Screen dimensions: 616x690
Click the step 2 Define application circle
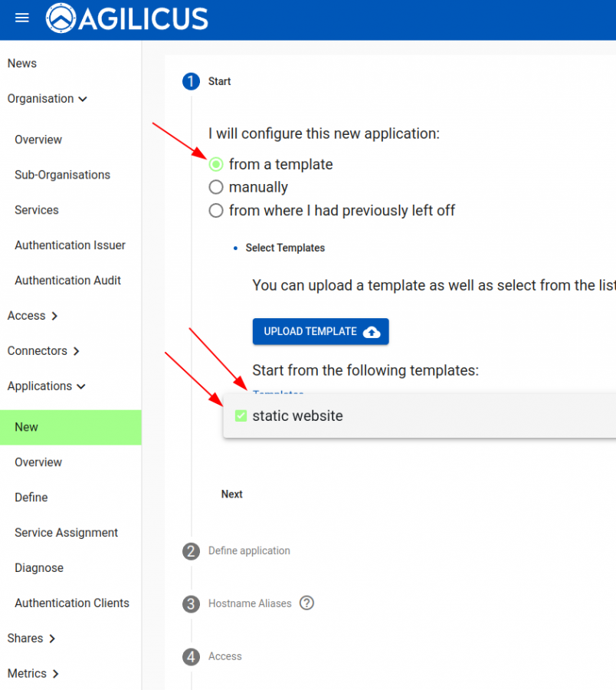coord(191,551)
